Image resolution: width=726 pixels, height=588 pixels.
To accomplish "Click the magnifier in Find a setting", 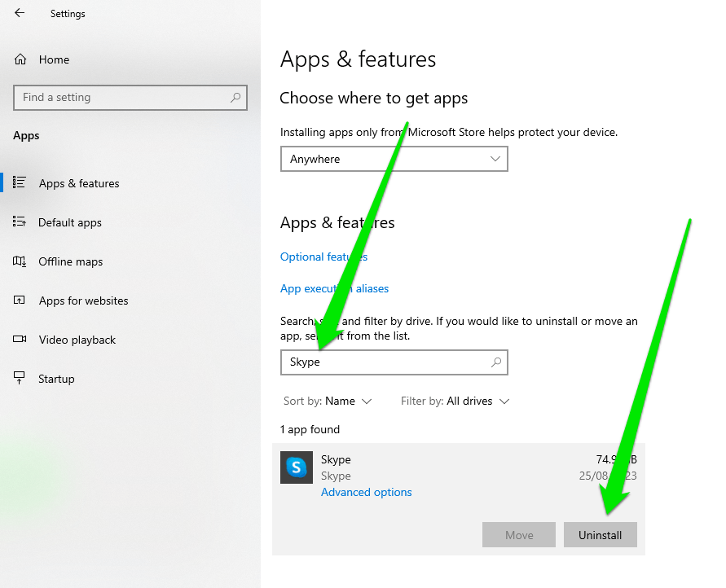I will coord(235,97).
